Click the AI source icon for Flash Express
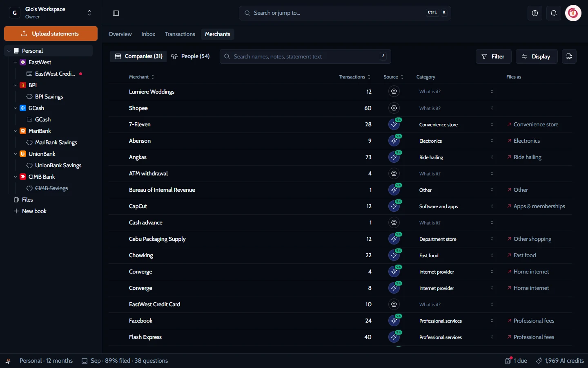This screenshot has height=368, width=588. [x=394, y=337]
